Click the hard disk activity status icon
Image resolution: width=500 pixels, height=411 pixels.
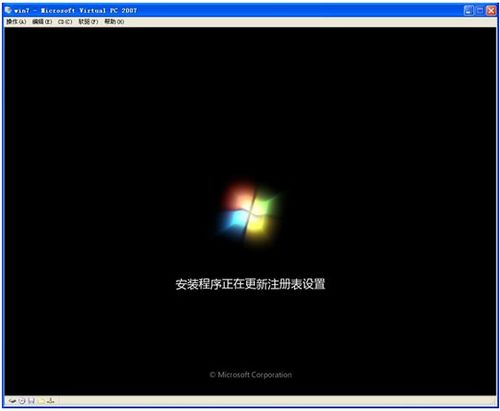pyautogui.click(x=12, y=401)
